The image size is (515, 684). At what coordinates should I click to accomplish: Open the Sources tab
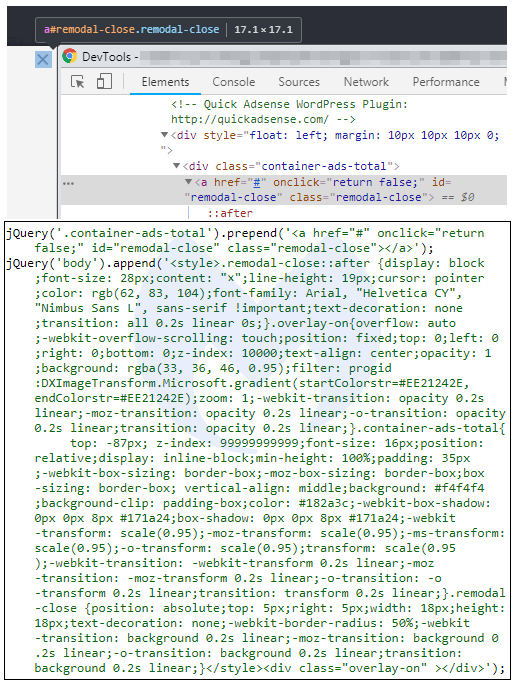tap(299, 82)
